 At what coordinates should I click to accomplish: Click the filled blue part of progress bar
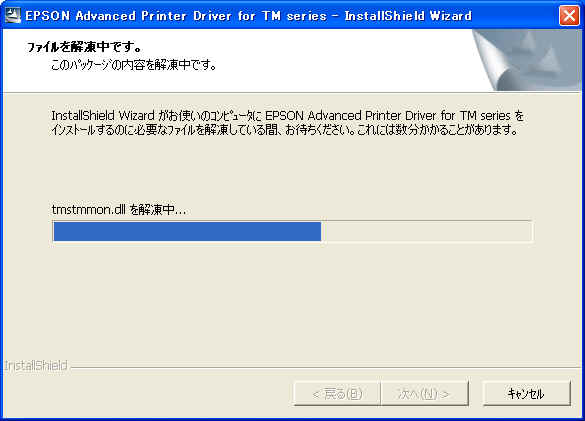pos(187,231)
